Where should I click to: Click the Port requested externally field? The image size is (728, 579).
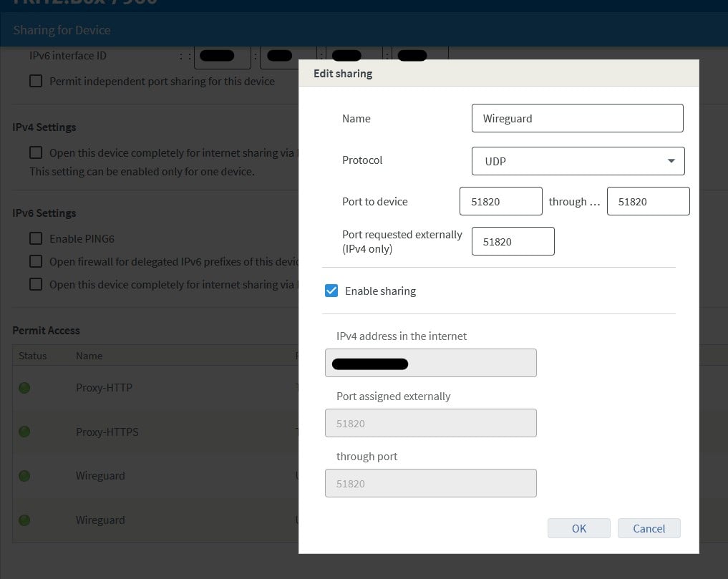[513, 241]
